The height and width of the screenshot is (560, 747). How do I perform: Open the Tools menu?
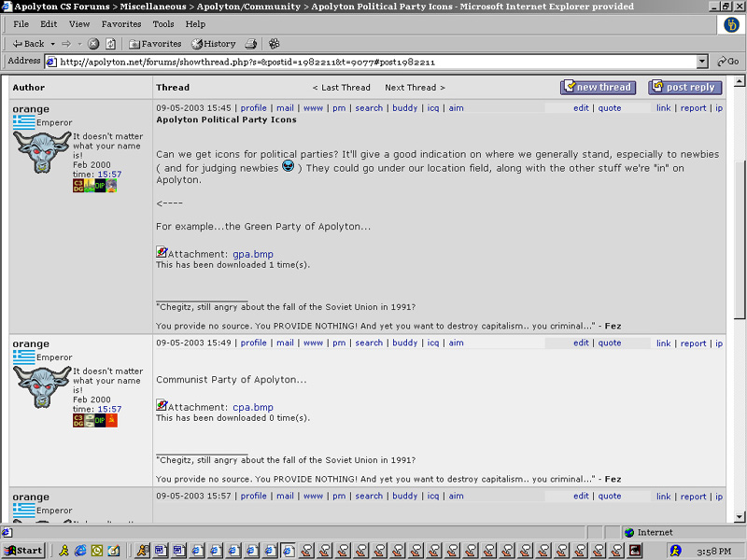coord(163,24)
